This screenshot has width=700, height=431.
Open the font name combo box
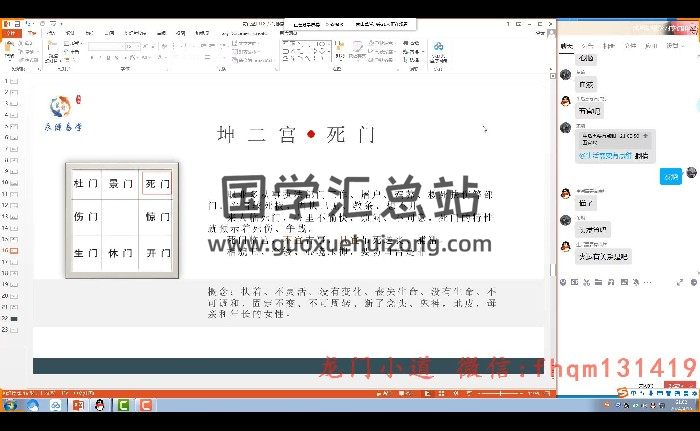(105, 46)
